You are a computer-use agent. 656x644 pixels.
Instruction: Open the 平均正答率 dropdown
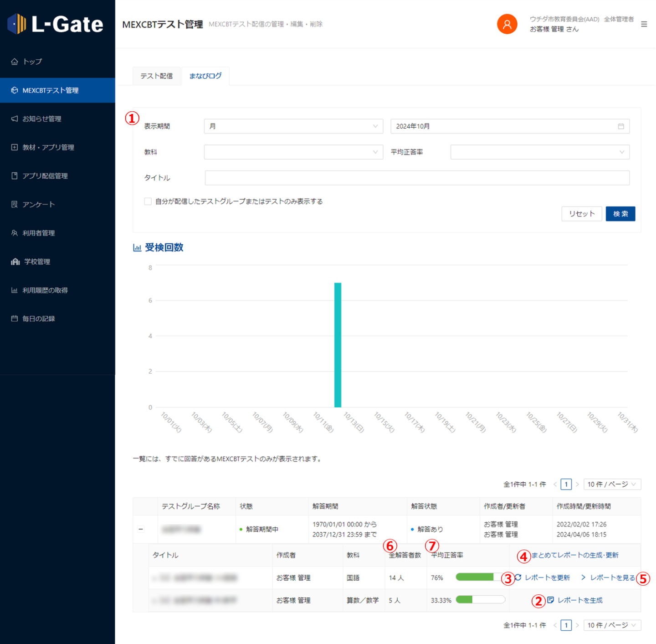coord(539,152)
